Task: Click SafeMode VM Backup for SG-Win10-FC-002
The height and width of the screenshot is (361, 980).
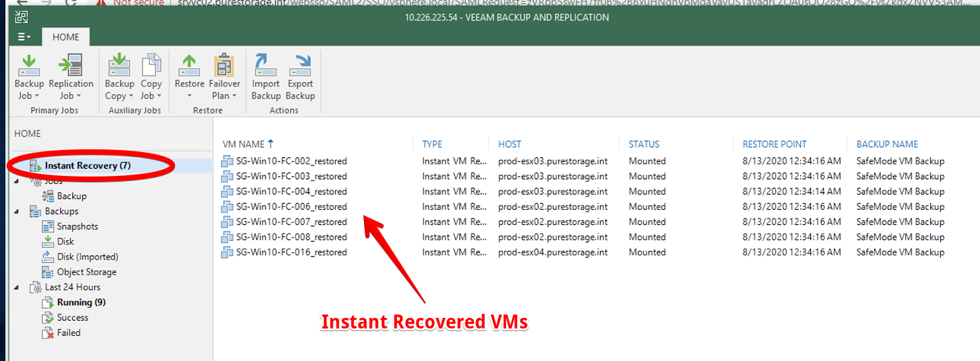Action: click(x=900, y=161)
